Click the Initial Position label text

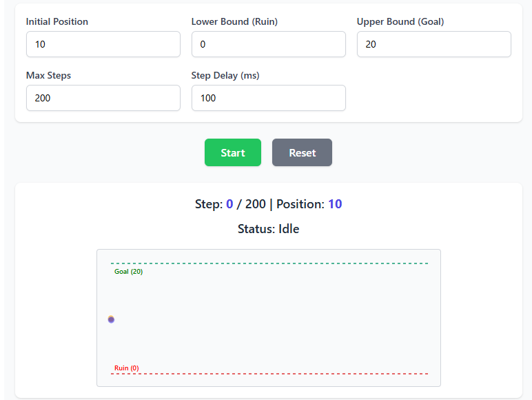coord(57,21)
